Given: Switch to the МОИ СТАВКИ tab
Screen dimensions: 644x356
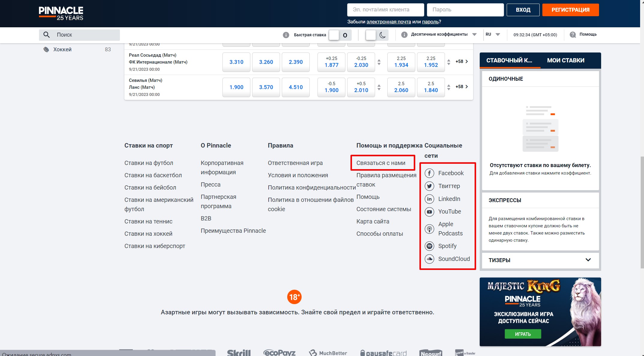Looking at the screenshot, I should 565,60.
